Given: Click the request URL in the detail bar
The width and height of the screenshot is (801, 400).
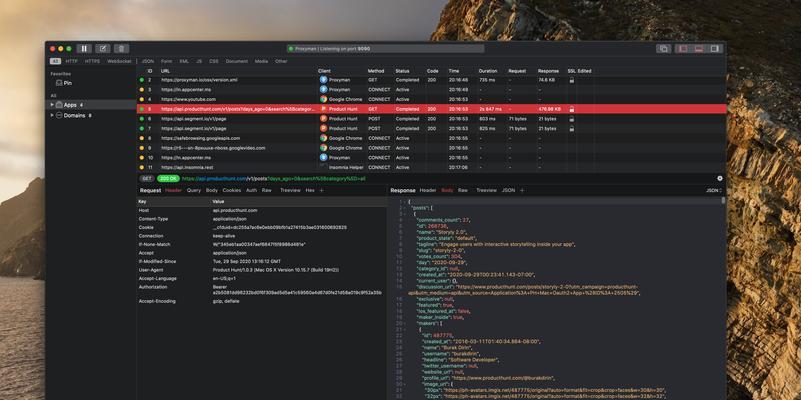Looking at the screenshot, I should (274, 179).
